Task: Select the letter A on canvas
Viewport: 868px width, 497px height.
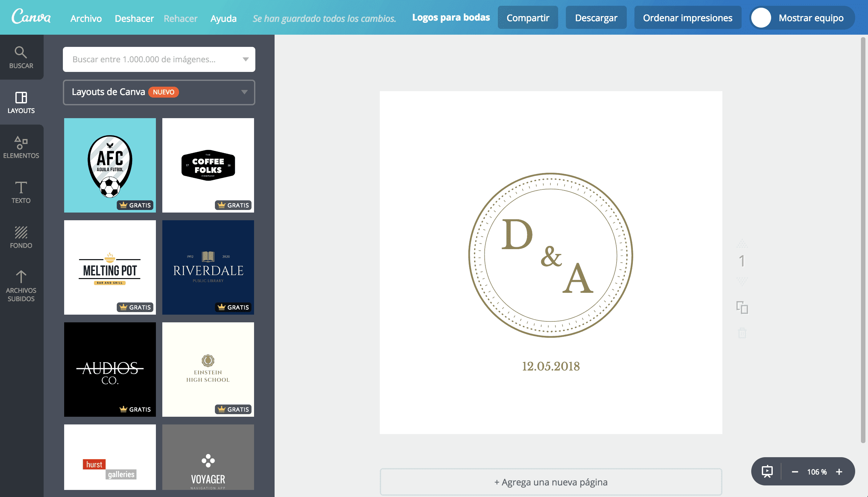Action: coord(578,277)
